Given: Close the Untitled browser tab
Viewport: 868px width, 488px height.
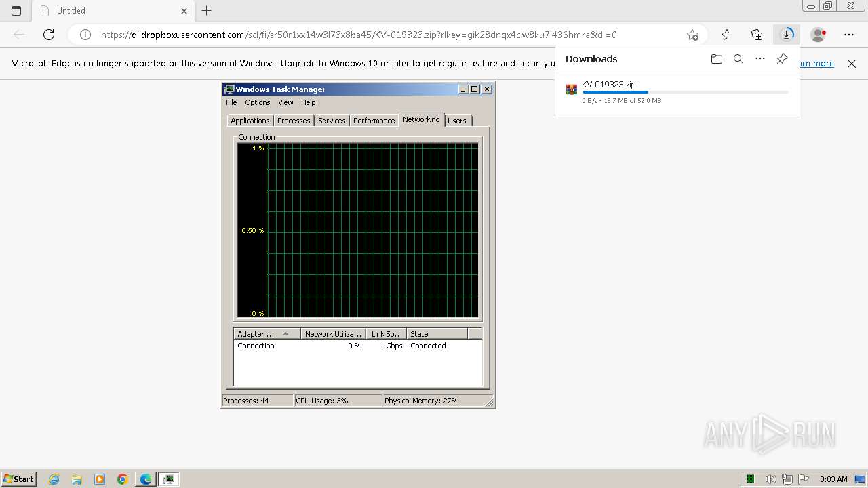Looking at the screenshot, I should pyautogui.click(x=184, y=11).
